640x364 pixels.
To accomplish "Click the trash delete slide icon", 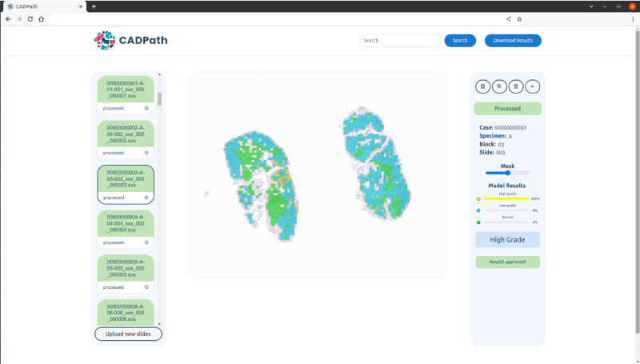I will [x=516, y=86].
